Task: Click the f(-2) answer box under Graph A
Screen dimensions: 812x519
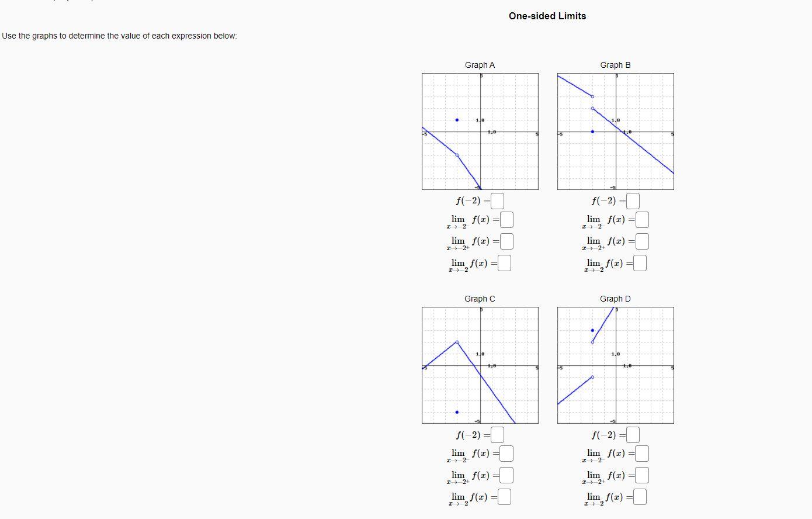Action: point(496,200)
